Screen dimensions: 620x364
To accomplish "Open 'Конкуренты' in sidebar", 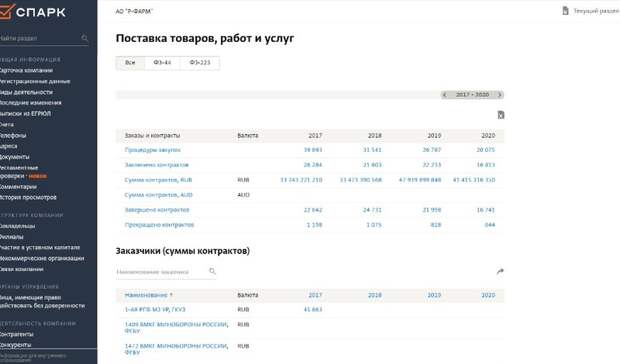I will coord(15,345).
